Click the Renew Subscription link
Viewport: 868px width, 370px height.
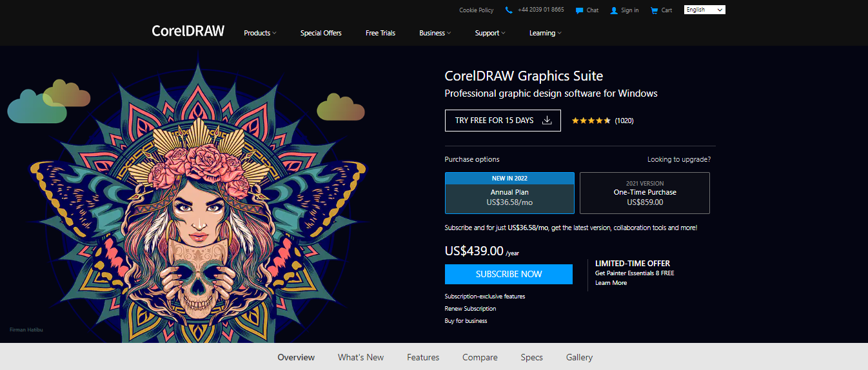pos(471,309)
